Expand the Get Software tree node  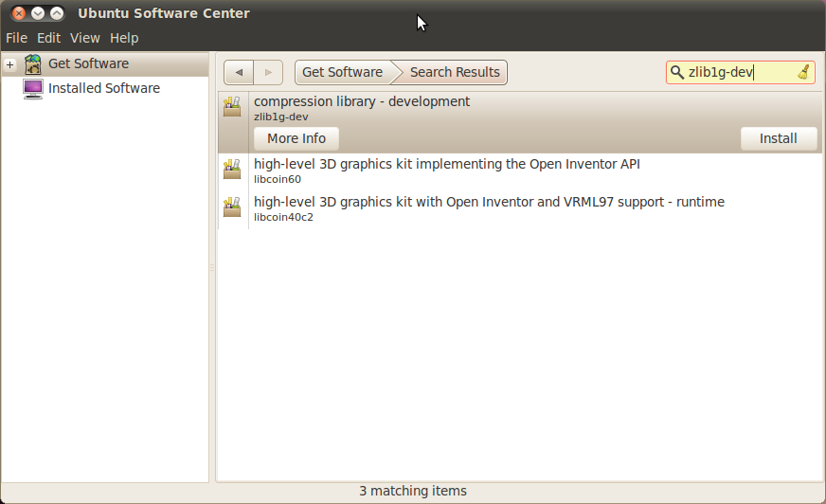9,64
